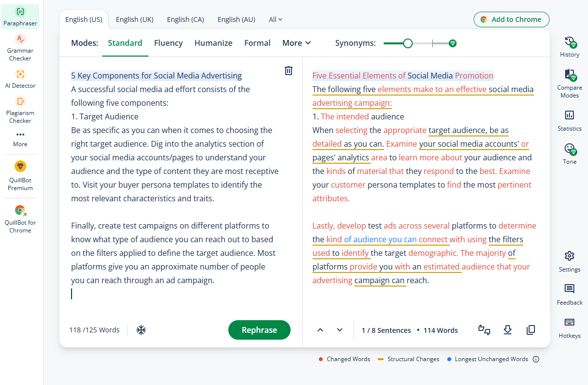
Task: Open the Grammar Checker tool
Action: point(20,47)
